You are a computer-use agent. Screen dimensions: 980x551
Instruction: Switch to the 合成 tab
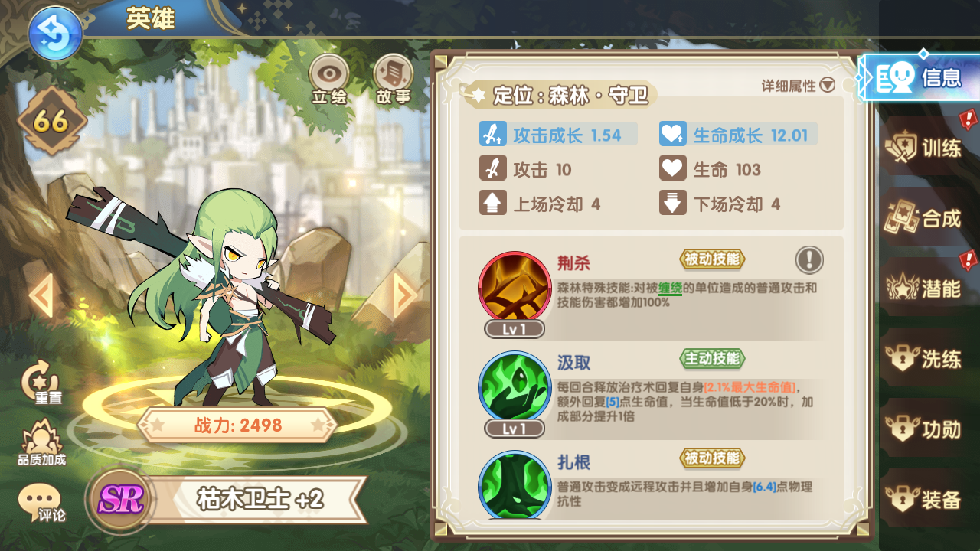pyautogui.click(x=924, y=218)
